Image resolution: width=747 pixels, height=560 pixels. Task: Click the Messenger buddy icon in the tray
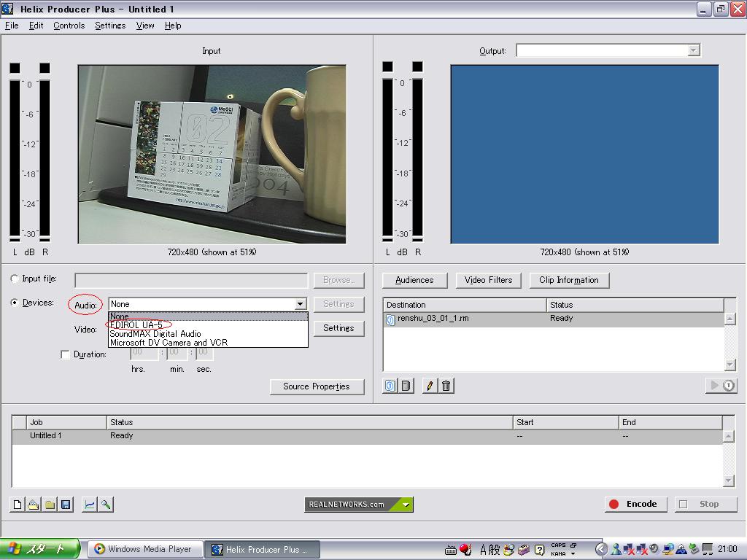616,550
